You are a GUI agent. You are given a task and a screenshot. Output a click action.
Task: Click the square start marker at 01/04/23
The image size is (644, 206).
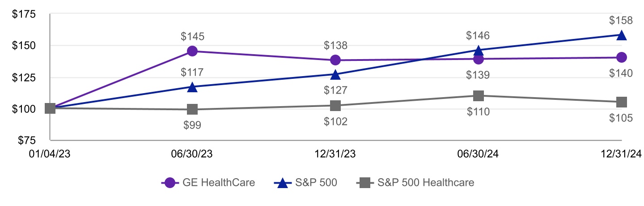click(50, 108)
